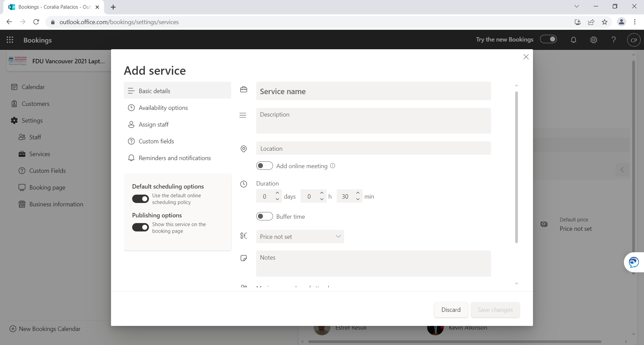The image size is (644, 345).
Task: Decrease the duration days stepper
Action: coord(277,199)
